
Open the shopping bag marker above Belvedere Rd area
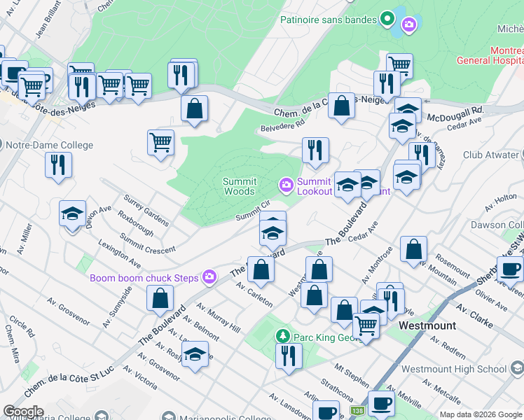[x=195, y=108]
